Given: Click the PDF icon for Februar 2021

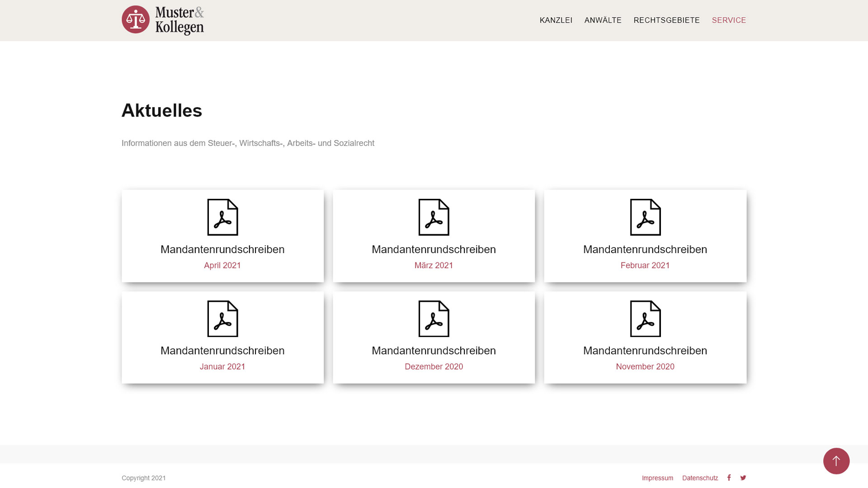Looking at the screenshot, I should tap(645, 217).
